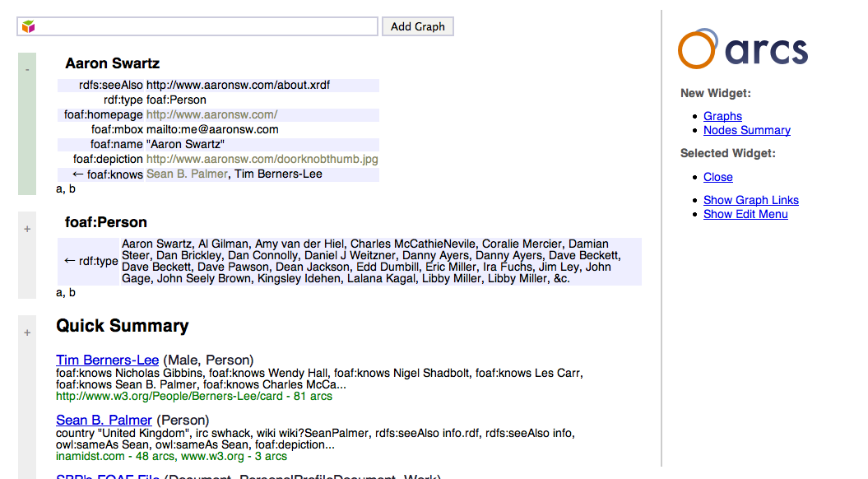Image resolution: width=868 pixels, height=479 pixels.
Task: Click the colored cube icon in input field
Action: coord(28,27)
